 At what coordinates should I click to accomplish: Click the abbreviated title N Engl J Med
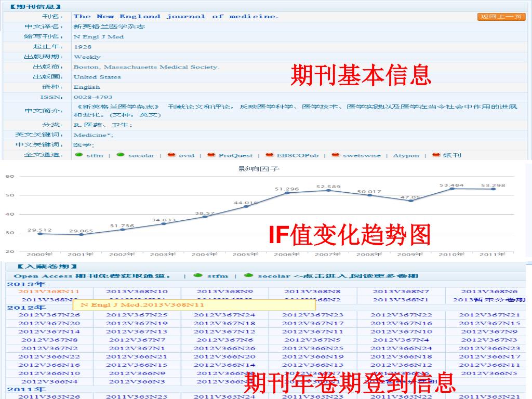point(99,37)
